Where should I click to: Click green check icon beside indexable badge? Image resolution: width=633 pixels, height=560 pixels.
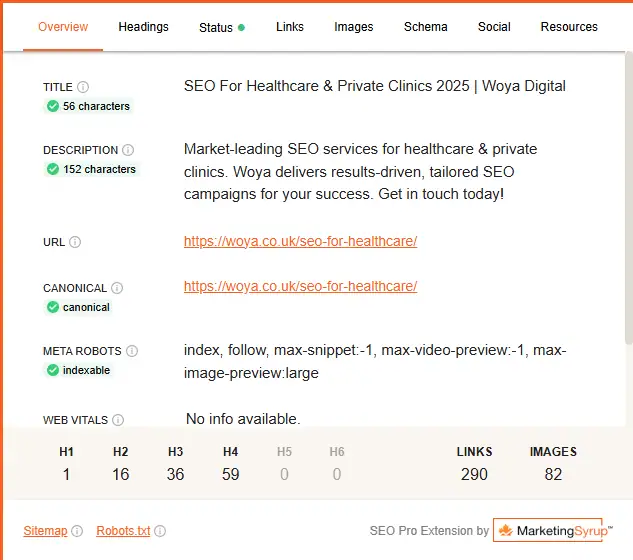pos(53,370)
